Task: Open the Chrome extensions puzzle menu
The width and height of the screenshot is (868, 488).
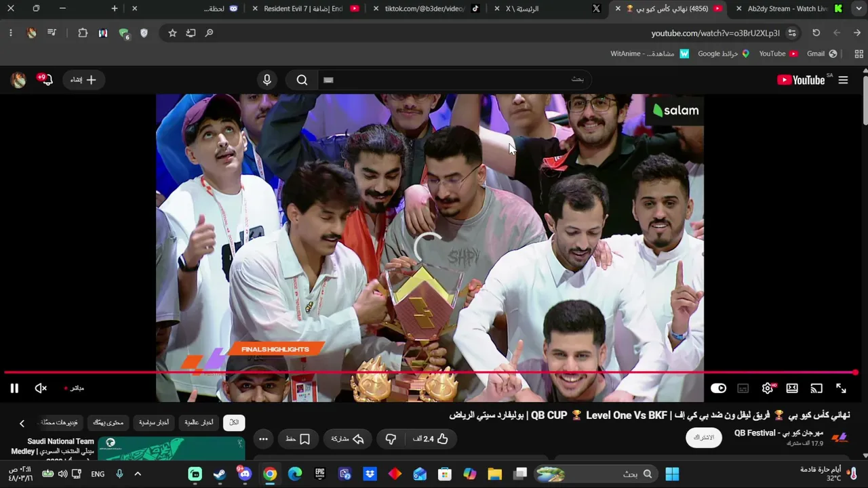Action: click(x=83, y=33)
